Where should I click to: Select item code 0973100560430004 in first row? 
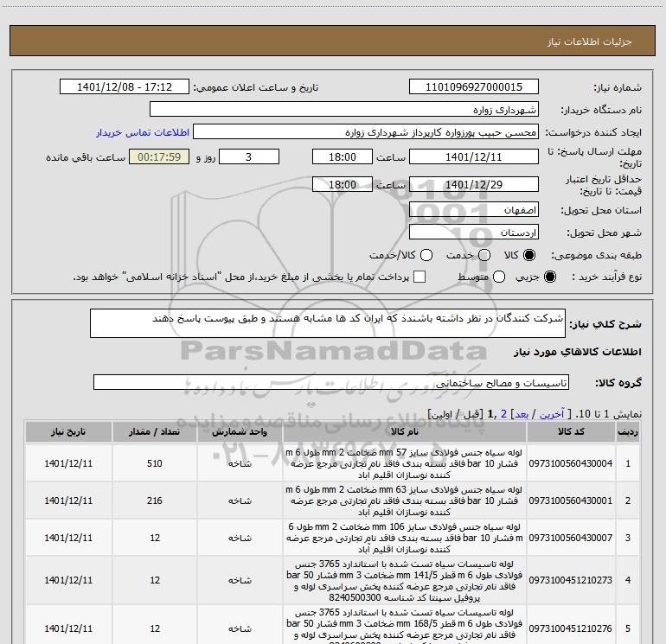(571, 463)
